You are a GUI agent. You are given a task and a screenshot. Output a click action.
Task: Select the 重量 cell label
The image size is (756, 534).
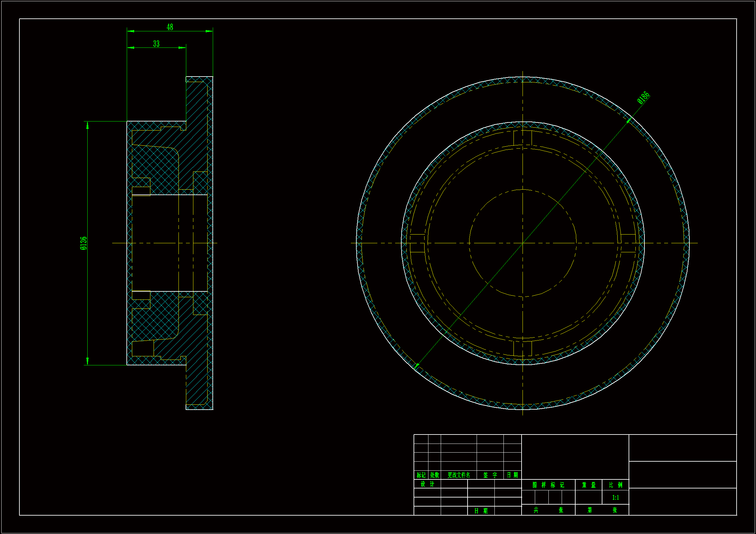coord(589,485)
